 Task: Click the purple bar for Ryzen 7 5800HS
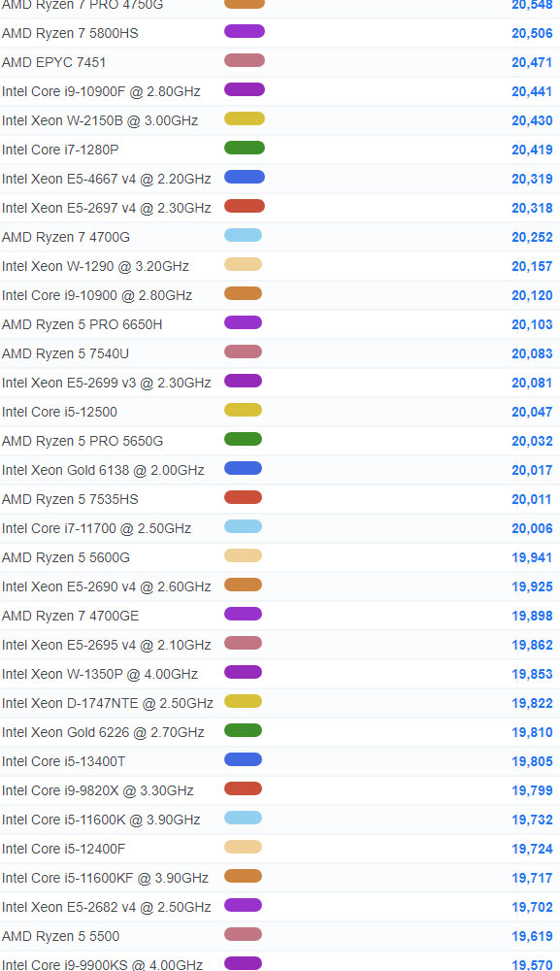click(245, 31)
